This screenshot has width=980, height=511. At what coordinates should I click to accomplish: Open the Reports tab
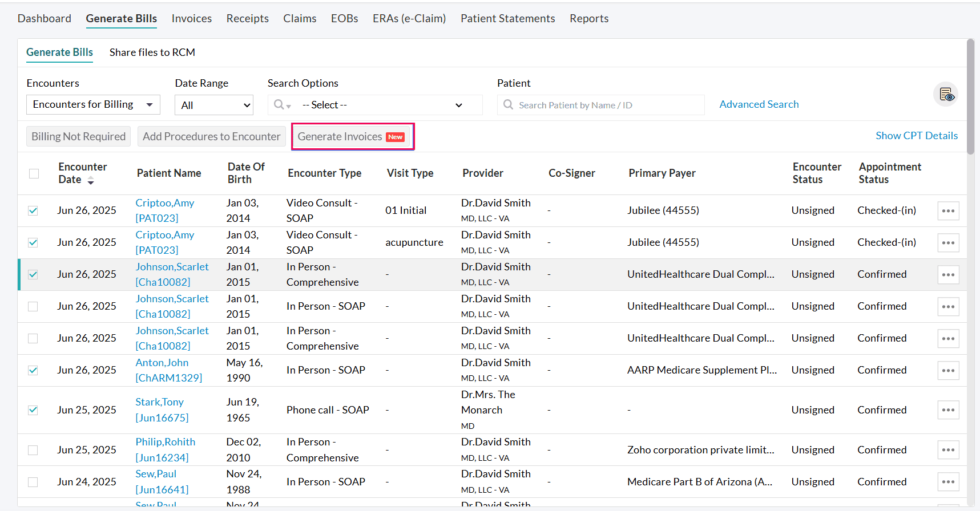pos(589,18)
